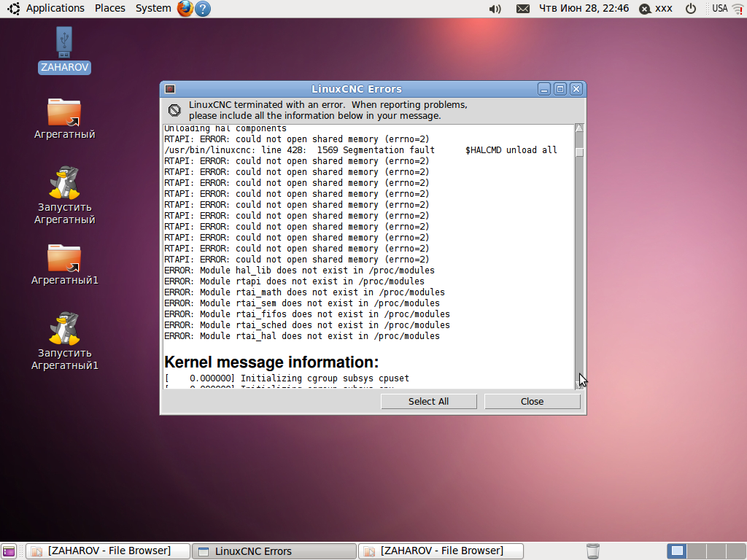Maximize the LinuxCNC Errors window
The height and width of the screenshot is (560, 747).
(560, 89)
